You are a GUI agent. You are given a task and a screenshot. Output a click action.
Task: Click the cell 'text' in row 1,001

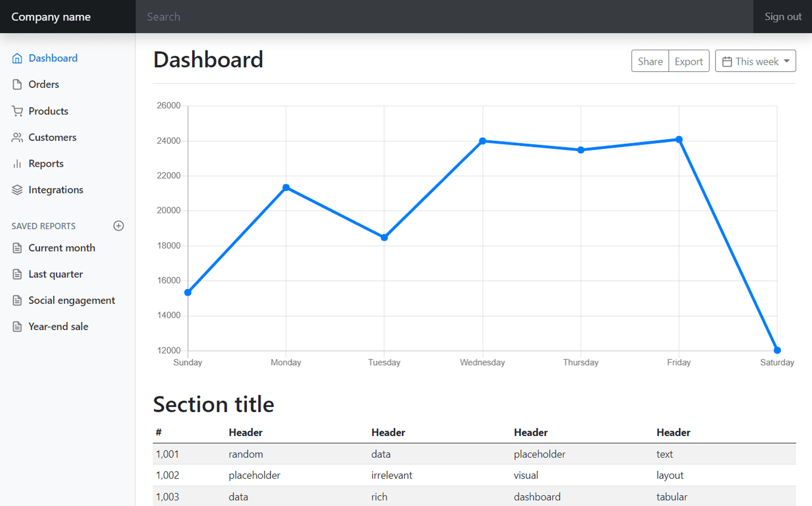(x=664, y=454)
